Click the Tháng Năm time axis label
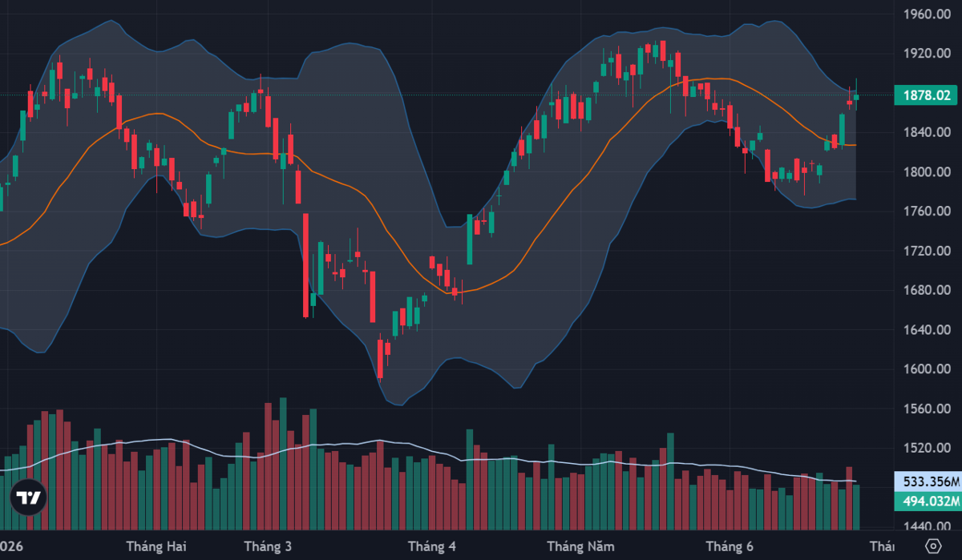The image size is (962, 560). click(581, 546)
